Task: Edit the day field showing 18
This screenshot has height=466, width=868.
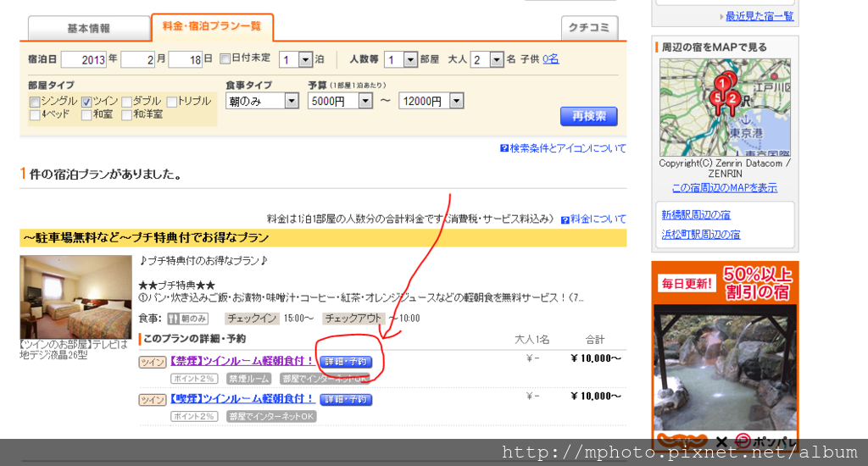Action: coord(186,59)
